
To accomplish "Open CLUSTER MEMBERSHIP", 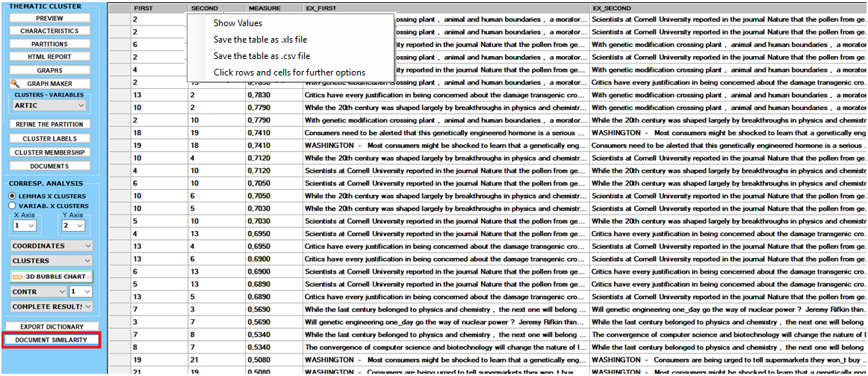I will (x=49, y=152).
